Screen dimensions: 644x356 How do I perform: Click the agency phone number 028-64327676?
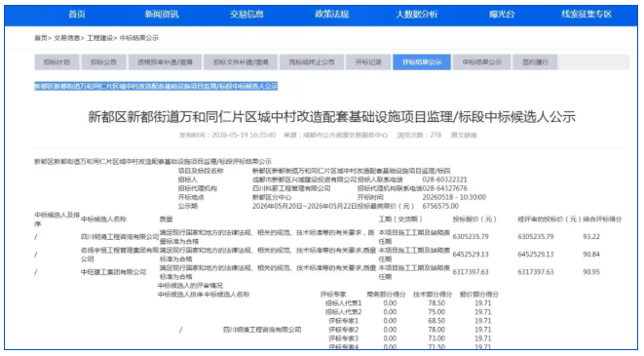click(x=444, y=188)
